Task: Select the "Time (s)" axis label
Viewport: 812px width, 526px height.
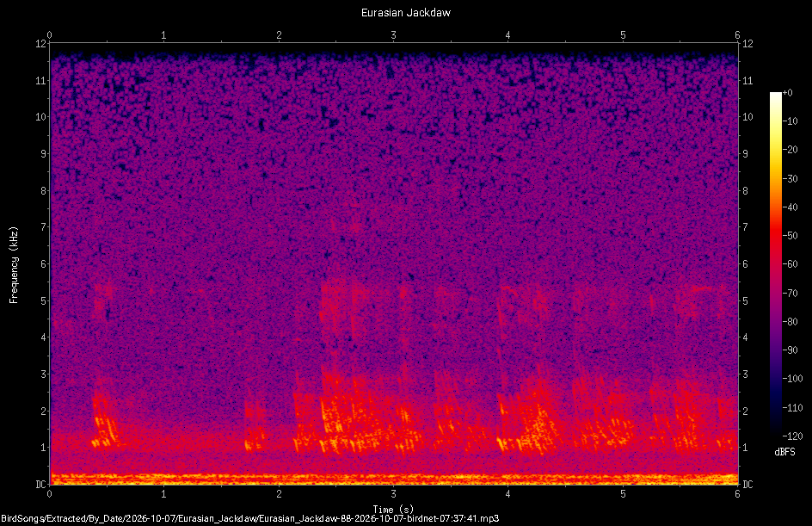Action: 393,510
